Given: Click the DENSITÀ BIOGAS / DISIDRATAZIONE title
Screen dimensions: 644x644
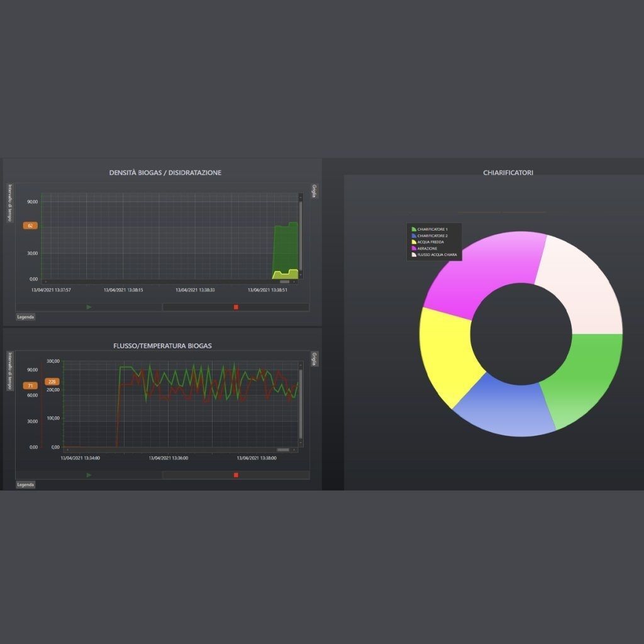Looking at the screenshot, I should click(165, 172).
